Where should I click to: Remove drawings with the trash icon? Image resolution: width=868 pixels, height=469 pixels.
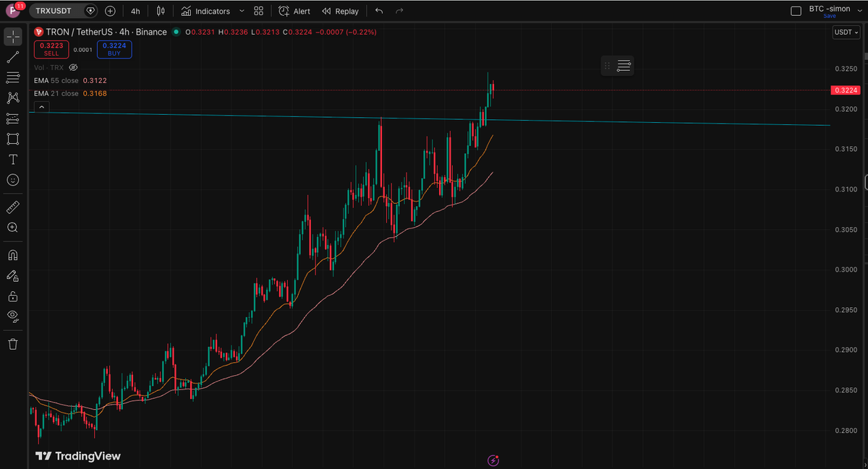pyautogui.click(x=13, y=344)
